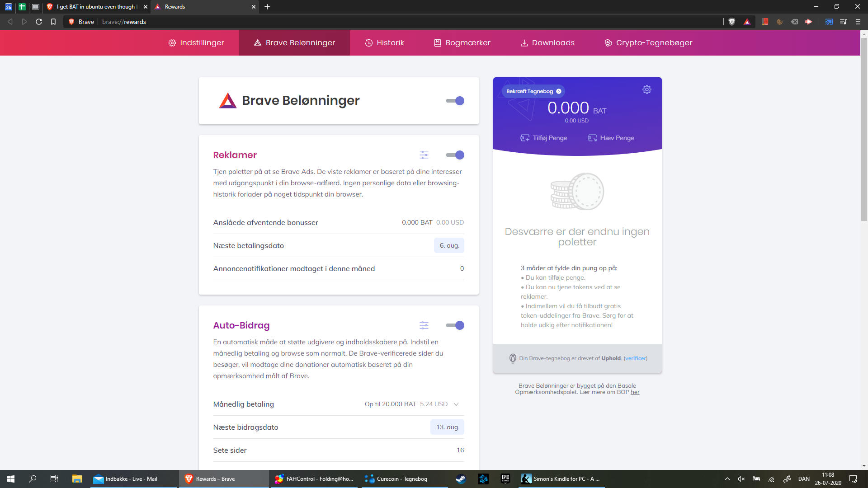Turn off the Auto-Bidrag toggle
Viewport: 868px width, 488px height.
pyautogui.click(x=455, y=325)
